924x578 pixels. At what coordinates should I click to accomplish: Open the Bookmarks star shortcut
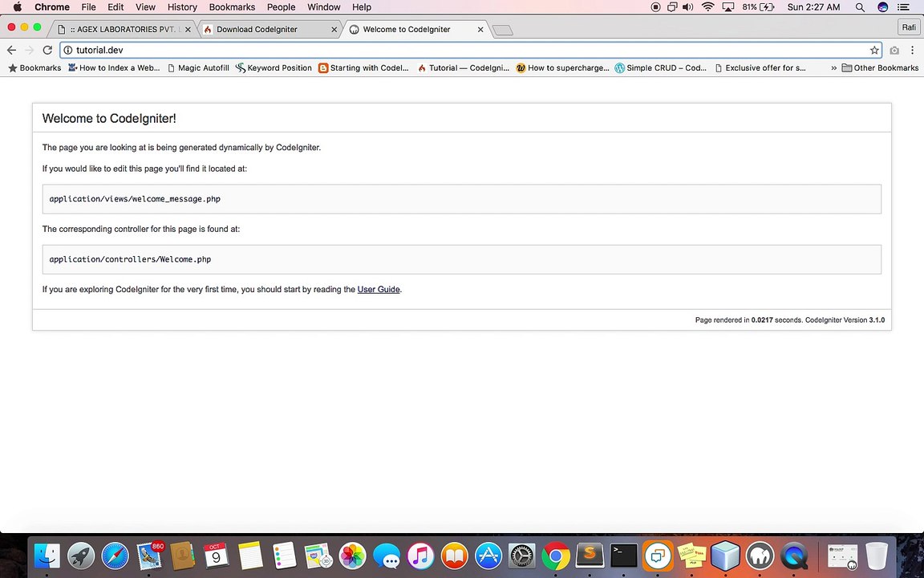click(x=34, y=67)
